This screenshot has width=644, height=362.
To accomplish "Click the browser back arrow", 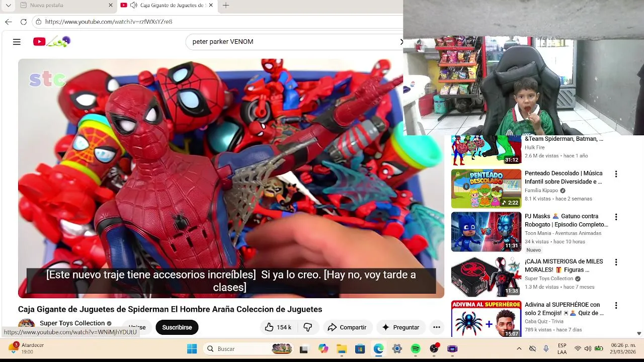I will pyautogui.click(x=9, y=22).
